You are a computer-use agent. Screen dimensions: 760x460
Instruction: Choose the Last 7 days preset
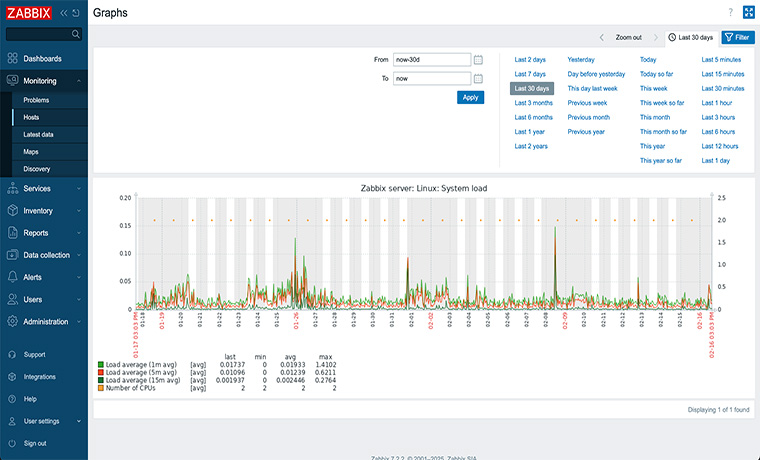click(530, 74)
